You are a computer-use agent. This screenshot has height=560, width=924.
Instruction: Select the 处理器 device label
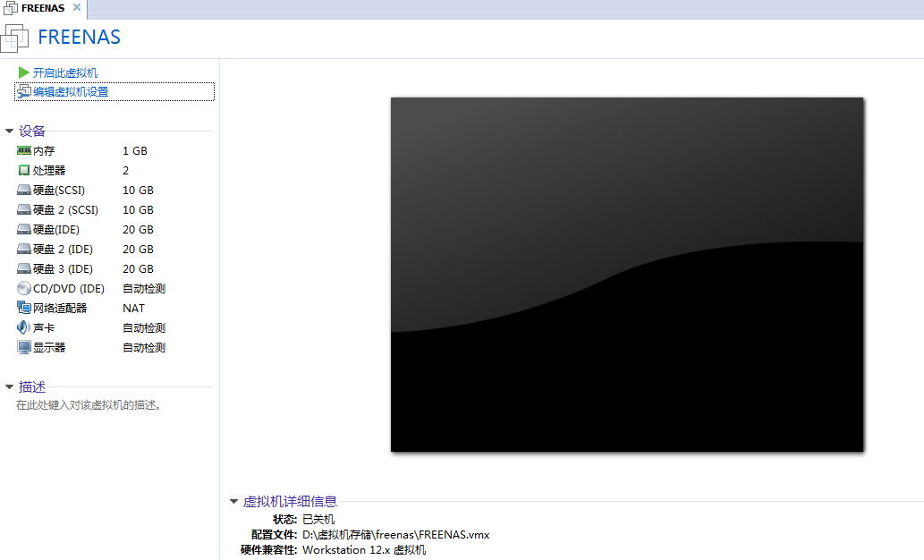[49, 170]
